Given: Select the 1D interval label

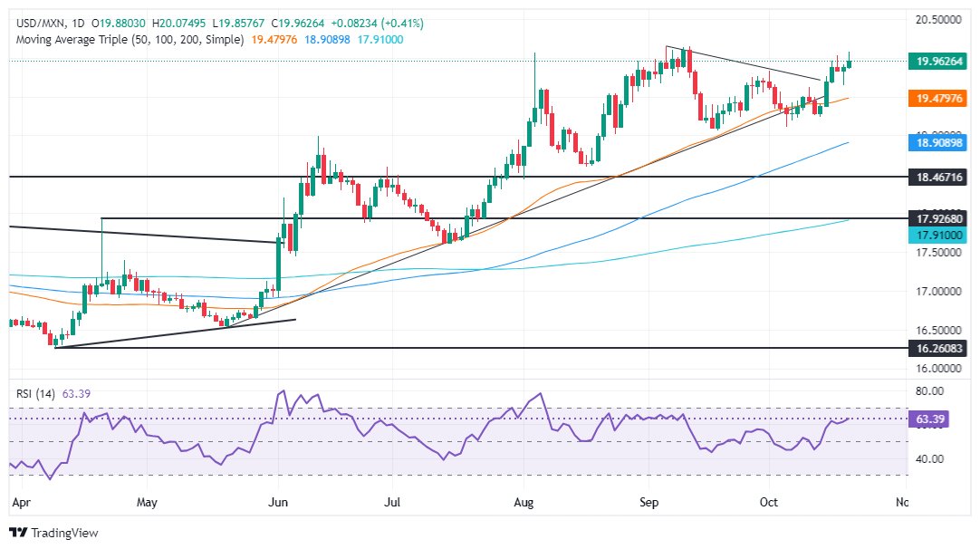Looking at the screenshot, I should pyautogui.click(x=78, y=24).
